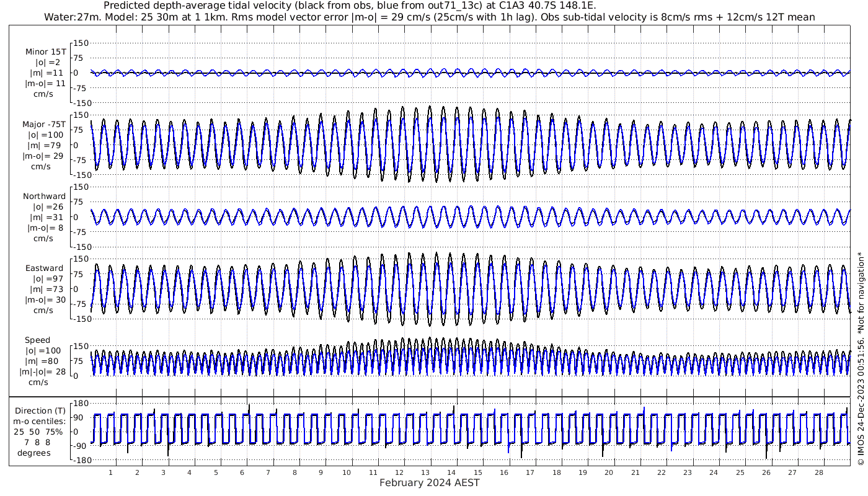868x496 pixels.
Task: Click the '|m| =73' value
Action: (46, 290)
